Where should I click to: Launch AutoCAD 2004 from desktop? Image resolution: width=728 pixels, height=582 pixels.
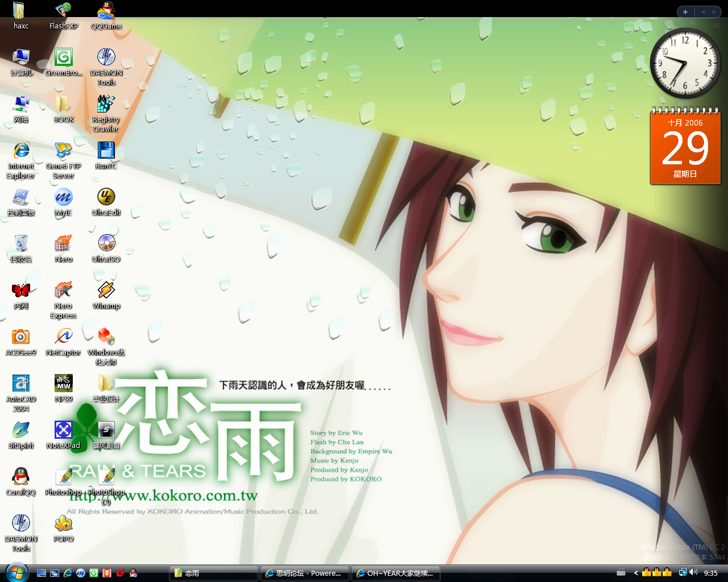pyautogui.click(x=21, y=393)
